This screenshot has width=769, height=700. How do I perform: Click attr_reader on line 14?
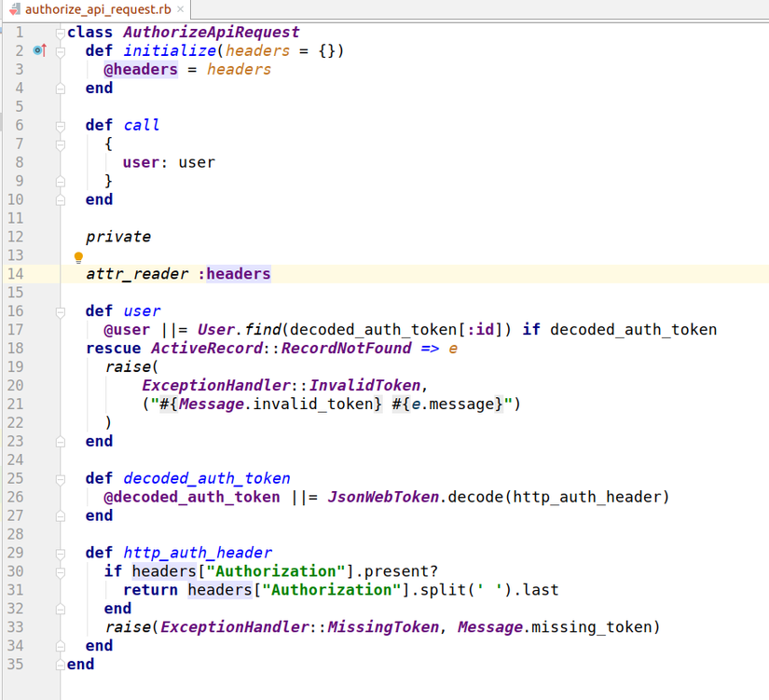[137, 274]
